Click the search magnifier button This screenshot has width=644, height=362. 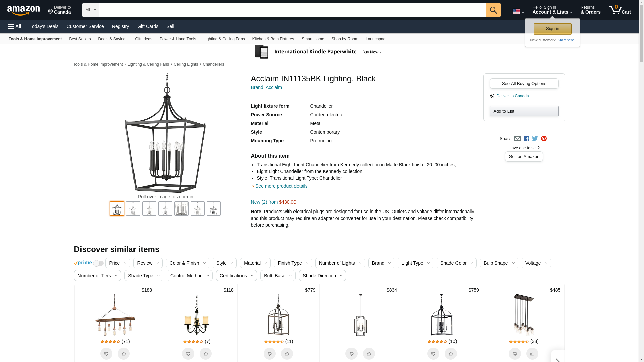(x=493, y=10)
